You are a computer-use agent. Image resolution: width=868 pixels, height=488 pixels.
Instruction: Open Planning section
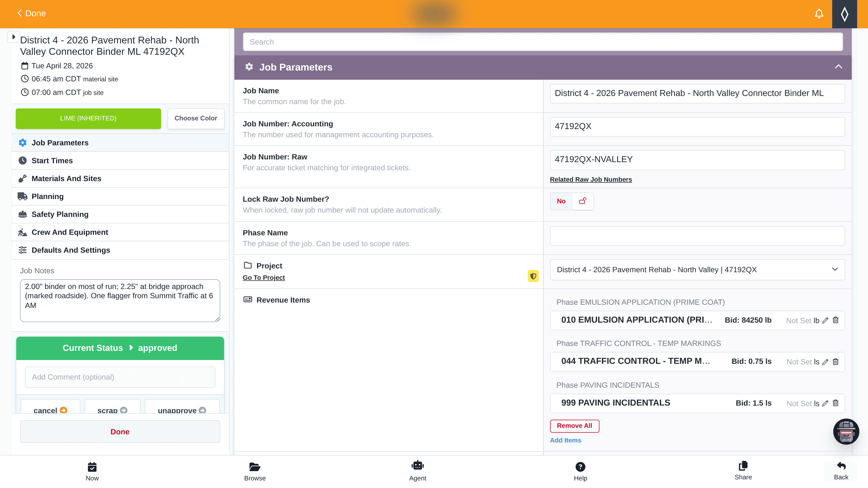120,196
